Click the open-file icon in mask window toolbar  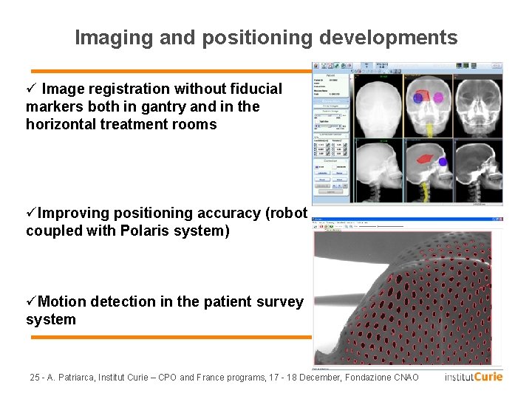(316, 227)
